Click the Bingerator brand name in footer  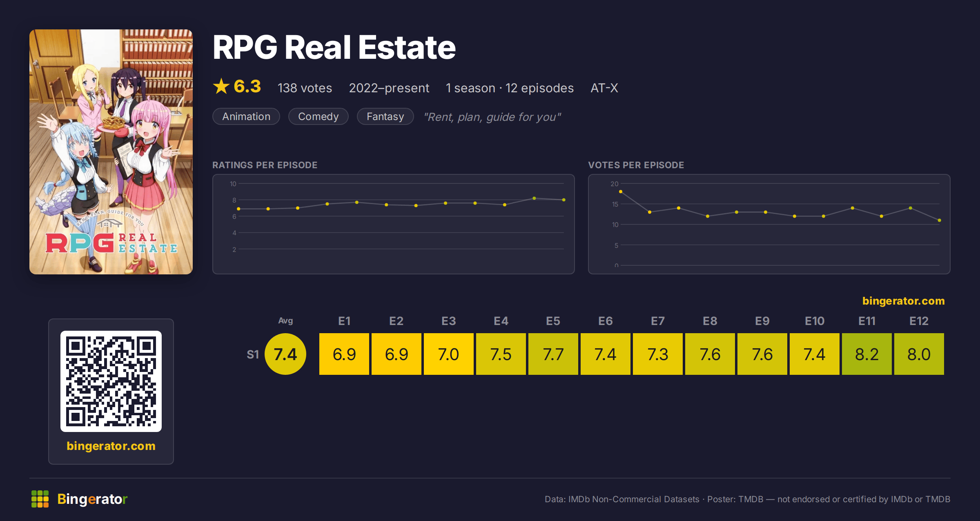pos(92,499)
